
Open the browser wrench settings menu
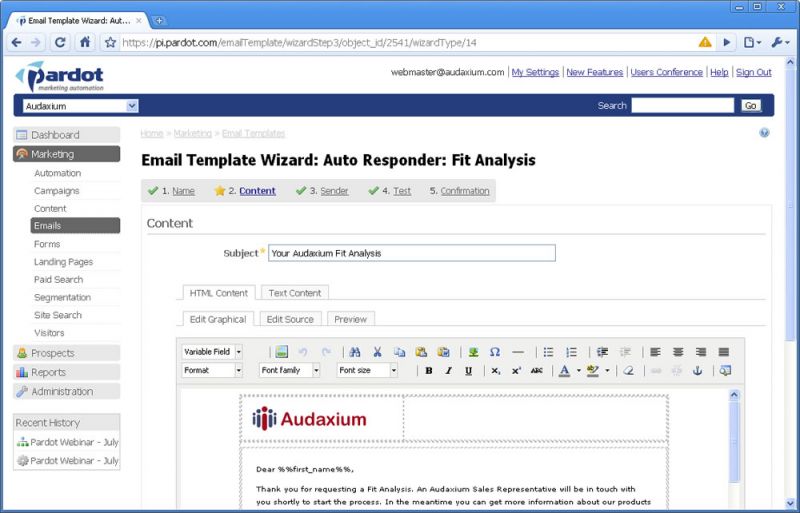coord(780,42)
